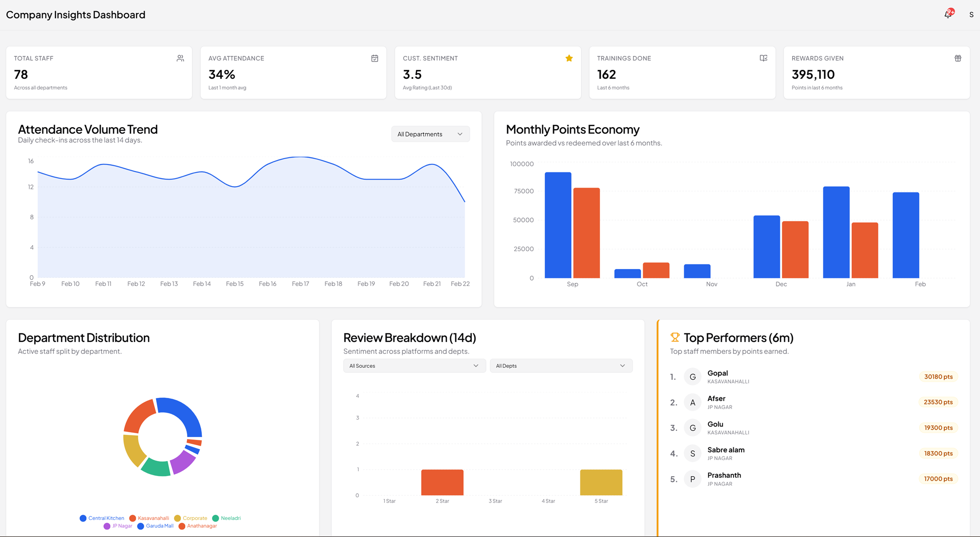Click the staff icon on Total Staff card

coord(180,58)
